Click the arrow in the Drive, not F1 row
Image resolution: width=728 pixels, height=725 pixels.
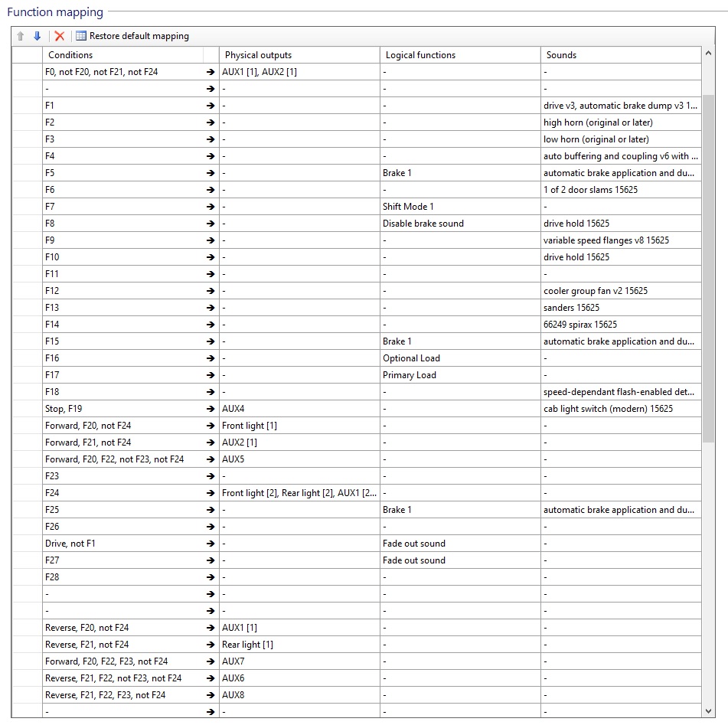point(211,544)
